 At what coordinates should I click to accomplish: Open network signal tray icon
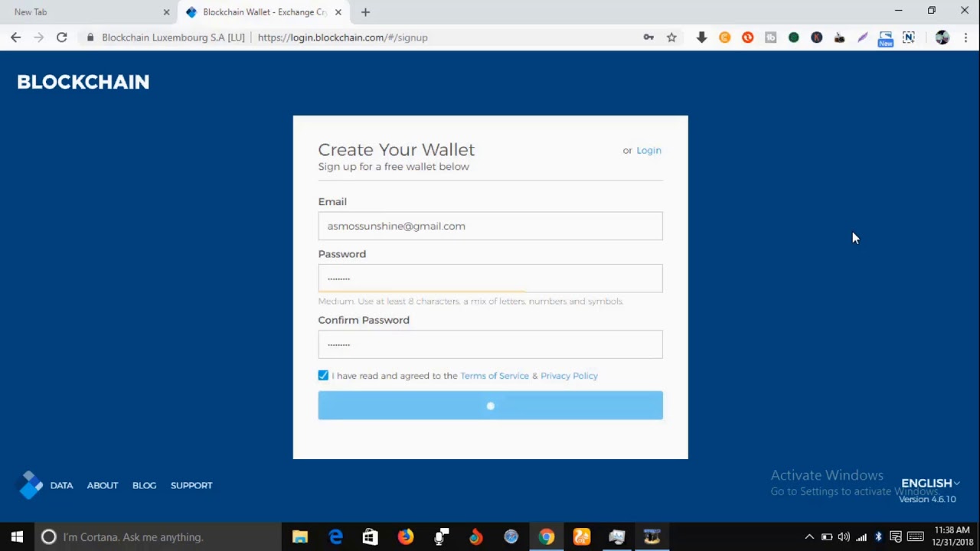tap(861, 537)
